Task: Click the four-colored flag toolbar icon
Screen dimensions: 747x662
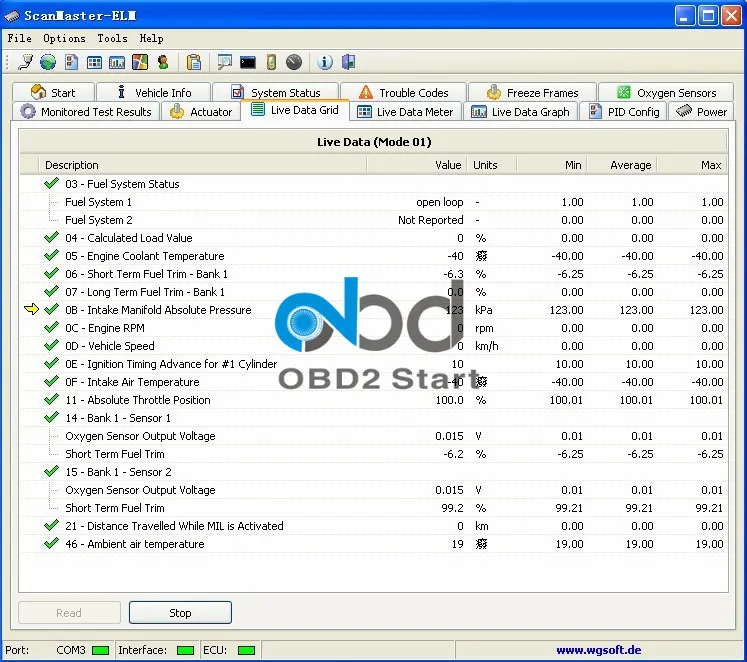Action: (x=140, y=62)
